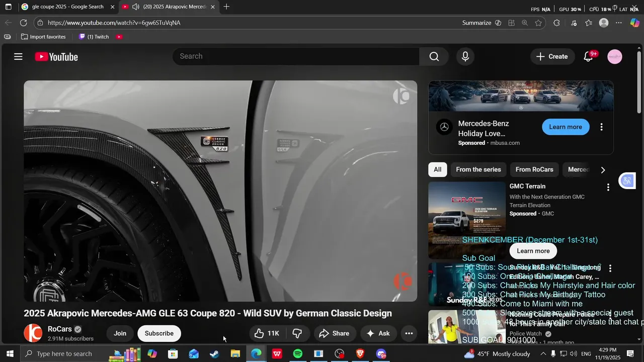Select the All filter chip
The height and width of the screenshot is (362, 644).
438,169
